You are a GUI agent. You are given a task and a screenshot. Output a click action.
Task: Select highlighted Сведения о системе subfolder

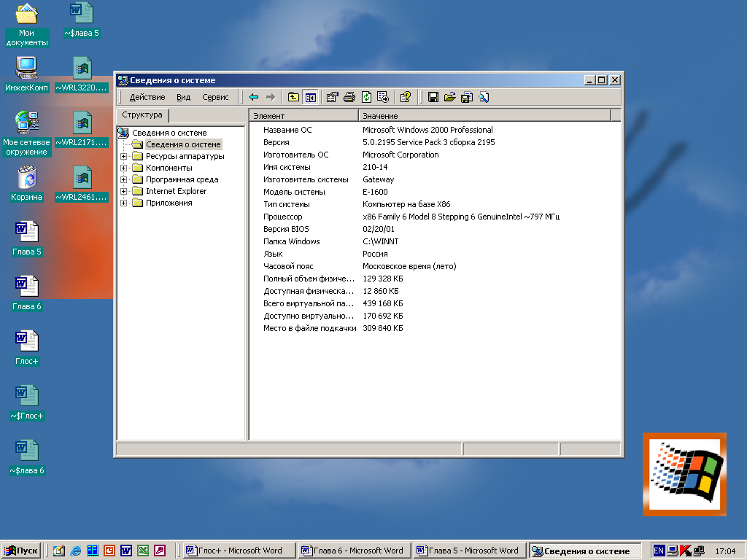(x=183, y=144)
